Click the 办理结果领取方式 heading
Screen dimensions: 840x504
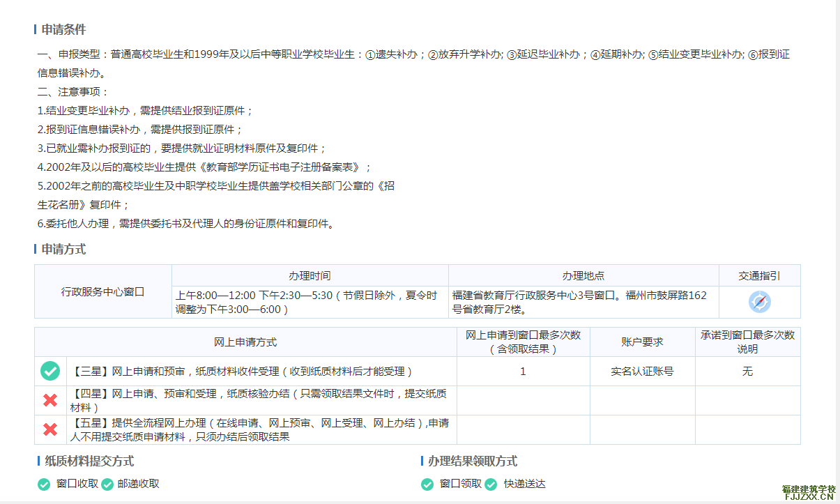point(473,461)
